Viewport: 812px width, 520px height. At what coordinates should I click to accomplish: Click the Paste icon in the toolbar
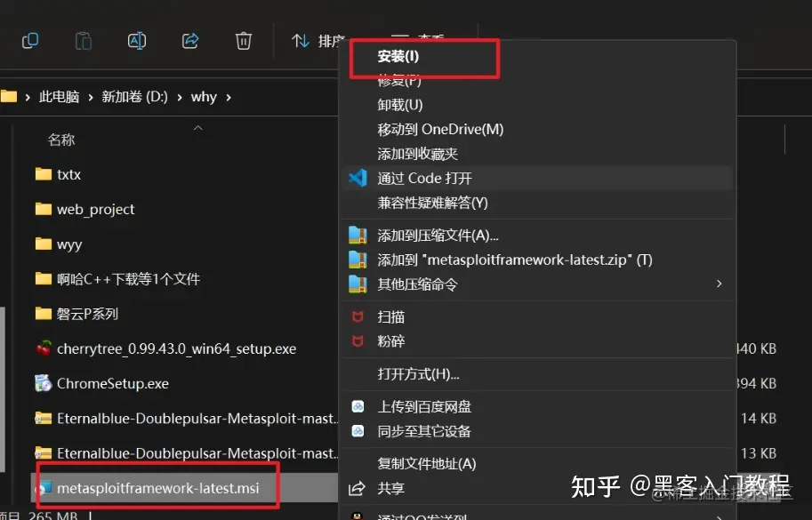tap(83, 40)
